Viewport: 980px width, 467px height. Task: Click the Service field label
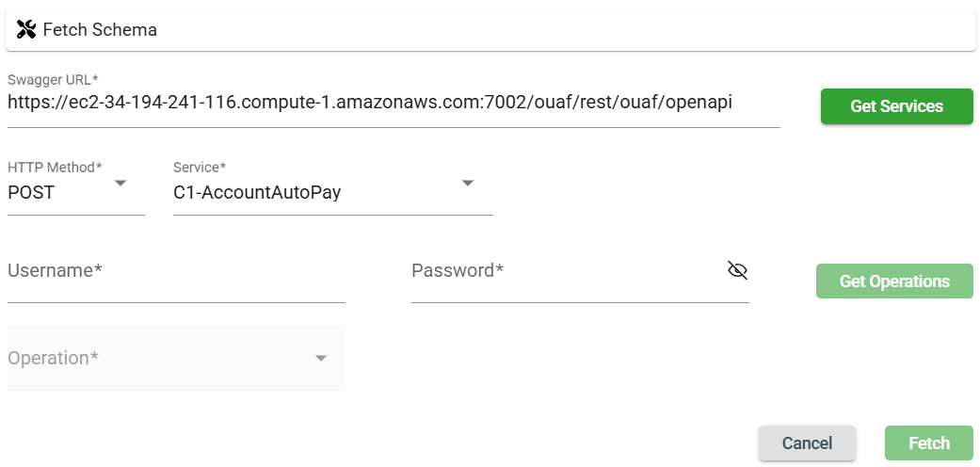[200, 168]
